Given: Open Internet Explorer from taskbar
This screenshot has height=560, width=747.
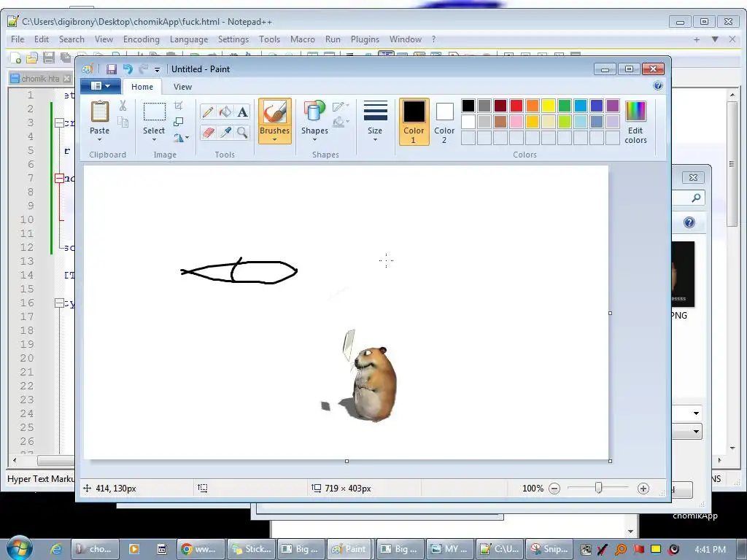Looking at the screenshot, I should [x=55, y=549].
